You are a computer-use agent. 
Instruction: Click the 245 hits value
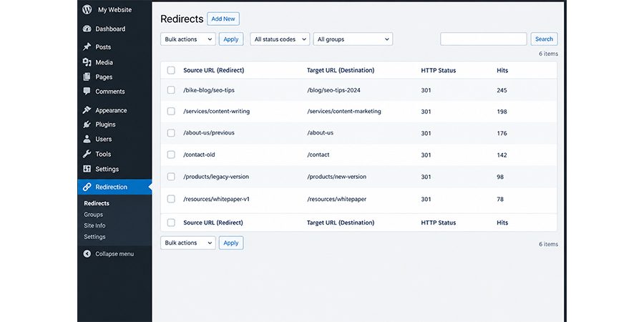click(502, 90)
